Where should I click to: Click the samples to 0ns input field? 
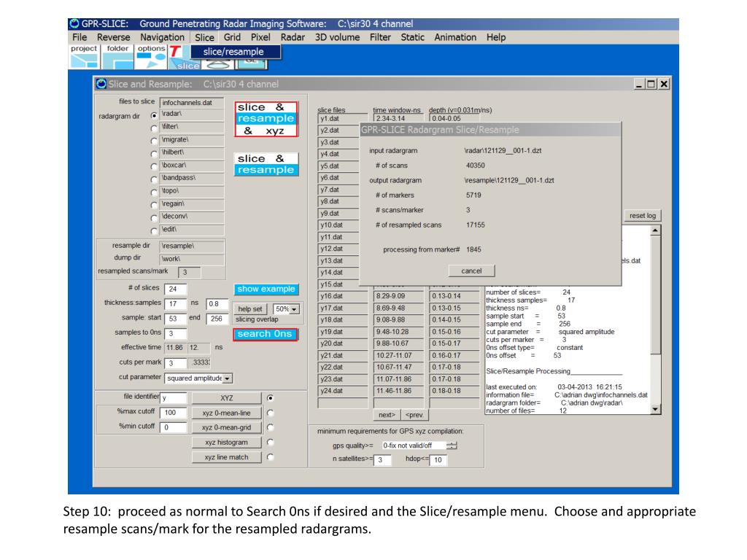pyautogui.click(x=175, y=334)
